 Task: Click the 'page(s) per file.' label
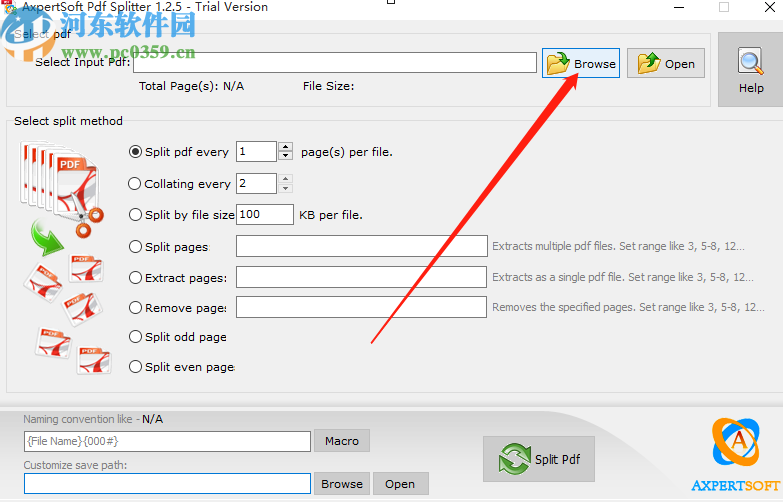click(347, 152)
